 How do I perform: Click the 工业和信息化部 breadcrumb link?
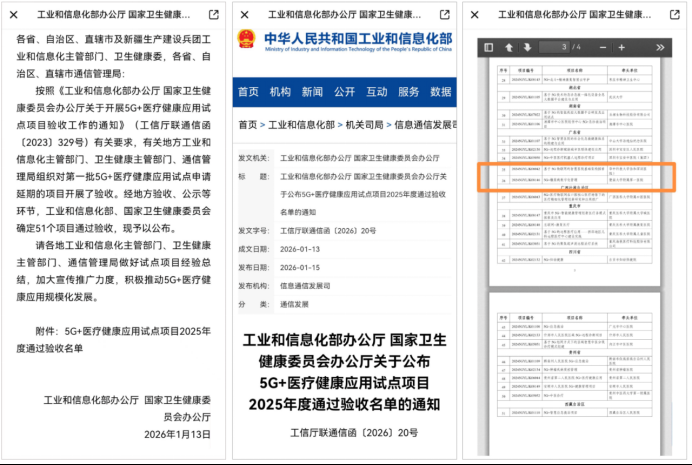[301, 125]
